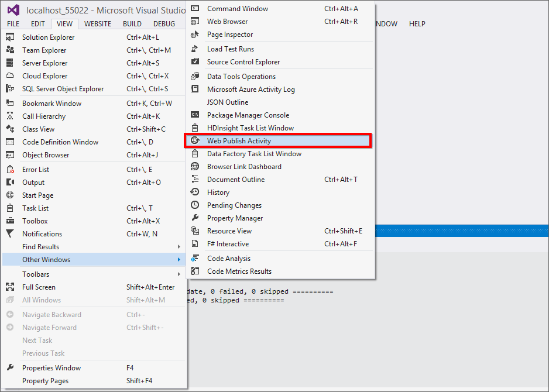Screen dimensions: 549x392
Task: Select the Class View icon
Action: click(8, 129)
